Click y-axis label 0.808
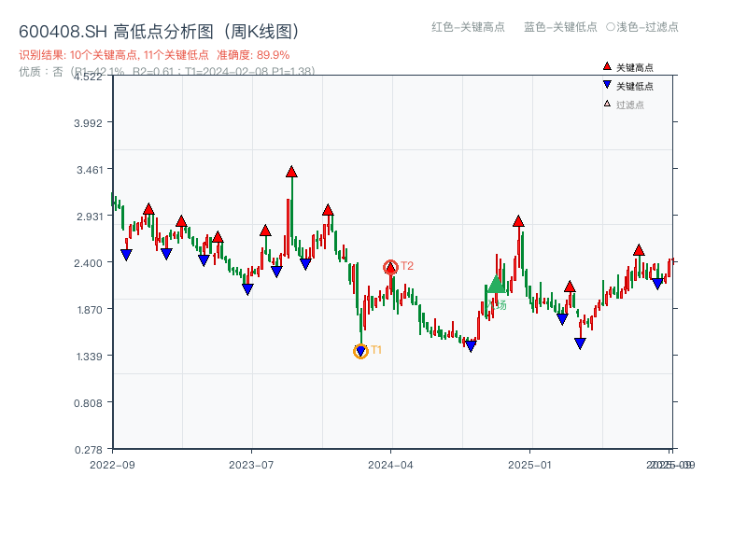 pos(88,403)
